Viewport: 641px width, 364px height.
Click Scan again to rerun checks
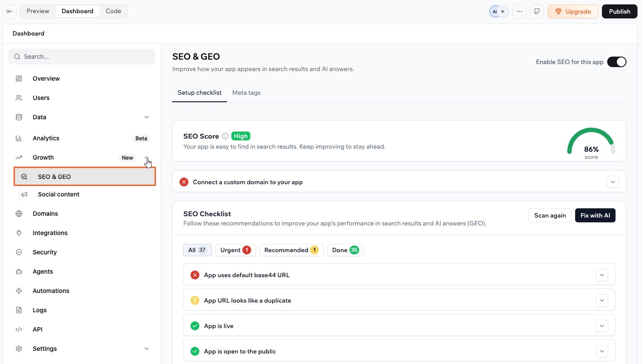(x=550, y=215)
